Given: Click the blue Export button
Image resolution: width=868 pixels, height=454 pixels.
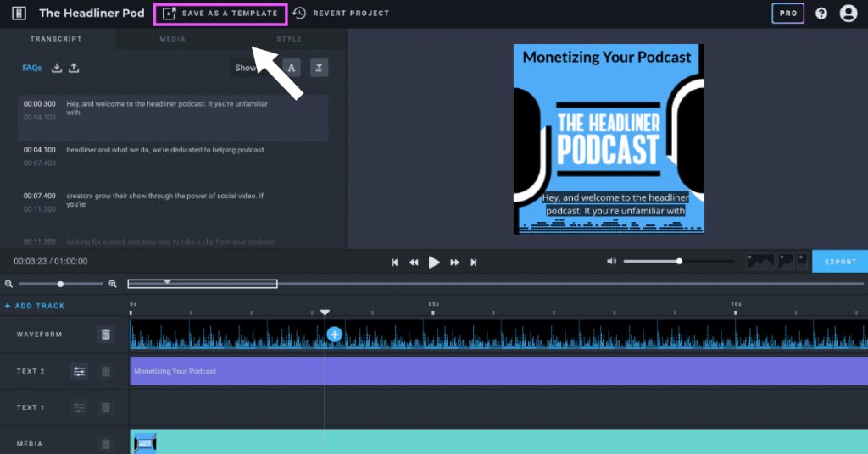Looking at the screenshot, I should [x=840, y=262].
